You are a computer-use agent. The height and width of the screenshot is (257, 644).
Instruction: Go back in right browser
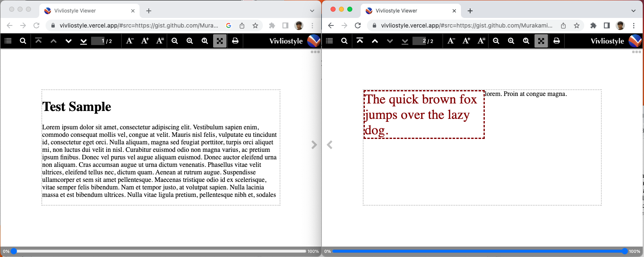click(331, 25)
